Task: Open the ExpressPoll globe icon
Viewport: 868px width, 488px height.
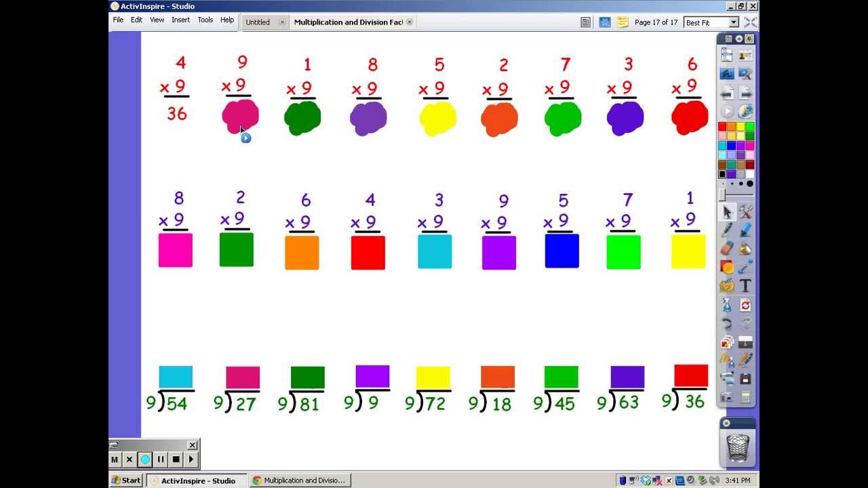Action: (x=745, y=111)
